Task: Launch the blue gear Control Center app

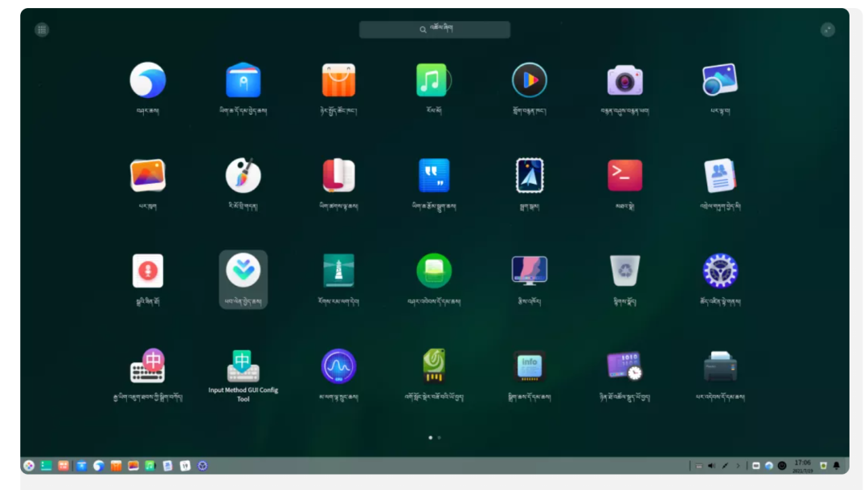Action: coord(719,271)
